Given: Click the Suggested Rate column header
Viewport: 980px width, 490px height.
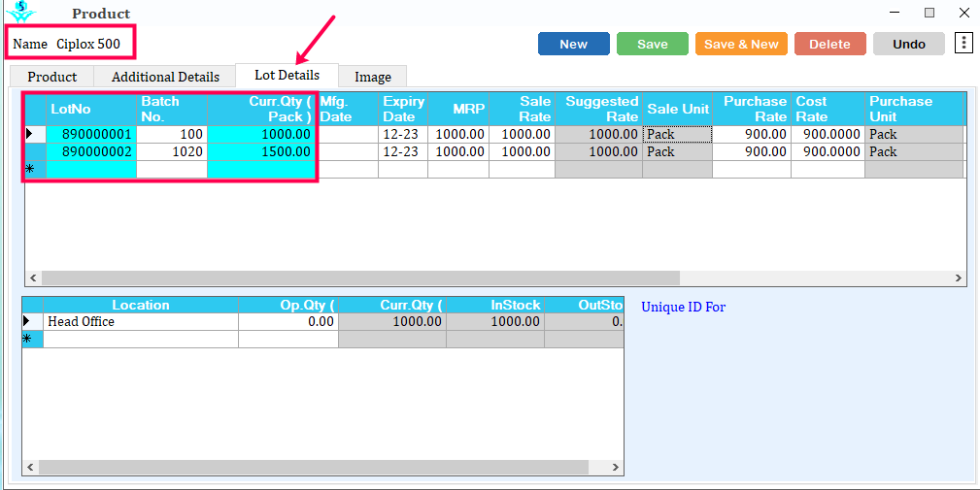Looking at the screenshot, I should (598, 109).
